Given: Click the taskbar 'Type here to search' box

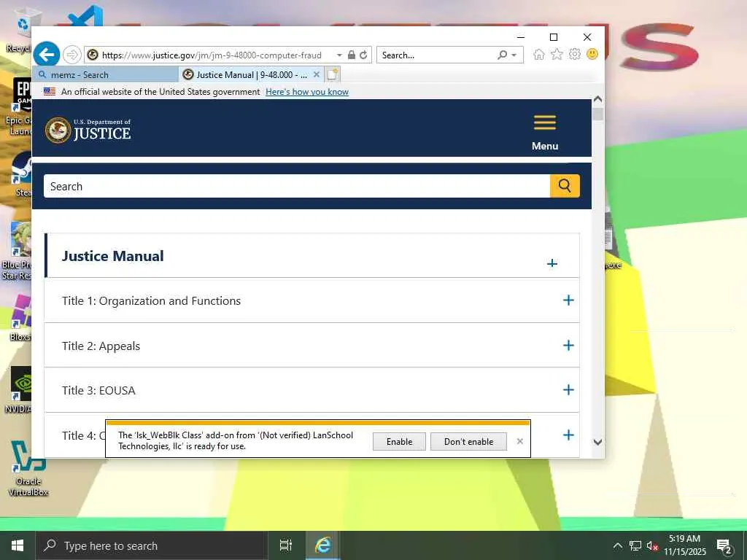Looking at the screenshot, I should click(152, 545).
